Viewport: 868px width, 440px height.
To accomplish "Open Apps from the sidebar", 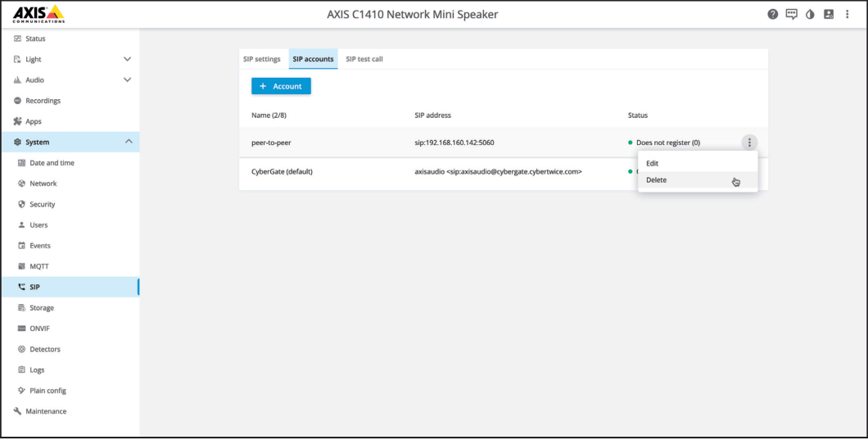I will (x=34, y=121).
